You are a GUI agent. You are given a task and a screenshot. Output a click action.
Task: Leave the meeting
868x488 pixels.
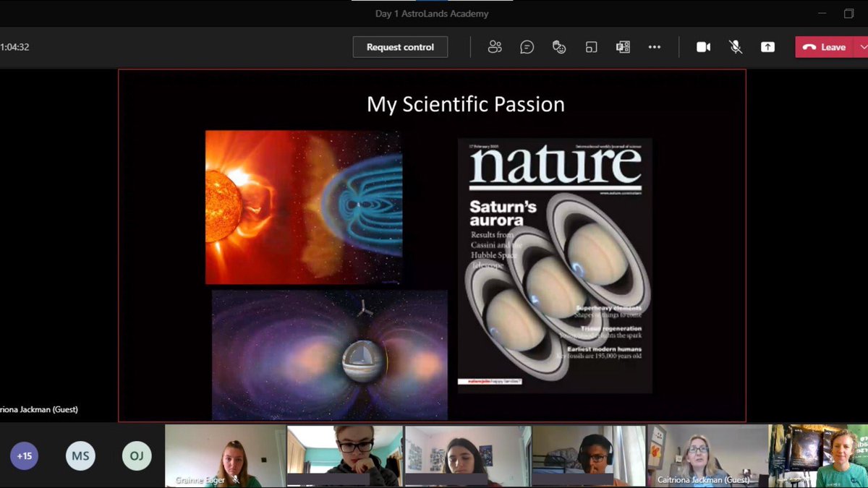(825, 47)
